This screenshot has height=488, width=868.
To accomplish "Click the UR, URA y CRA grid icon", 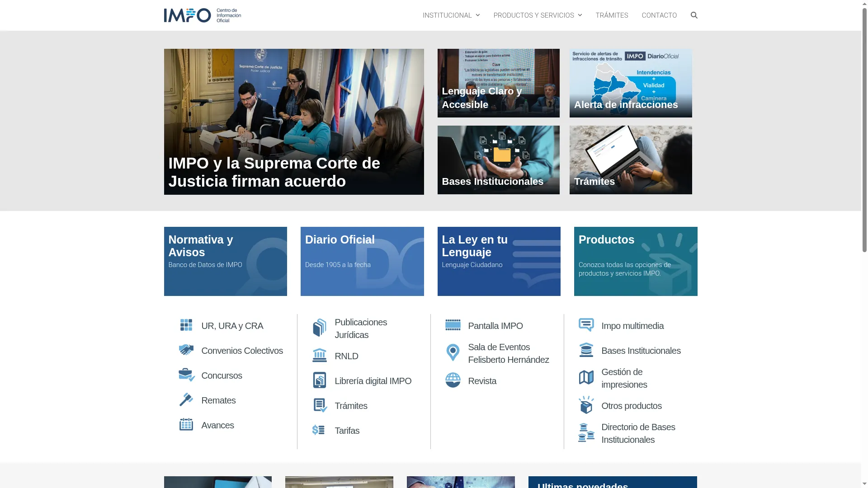I will 186,325.
